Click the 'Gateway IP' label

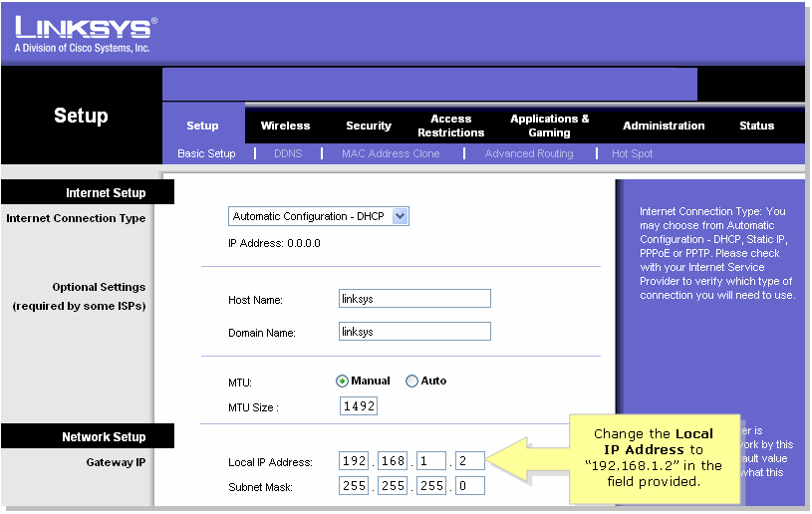tap(116, 462)
